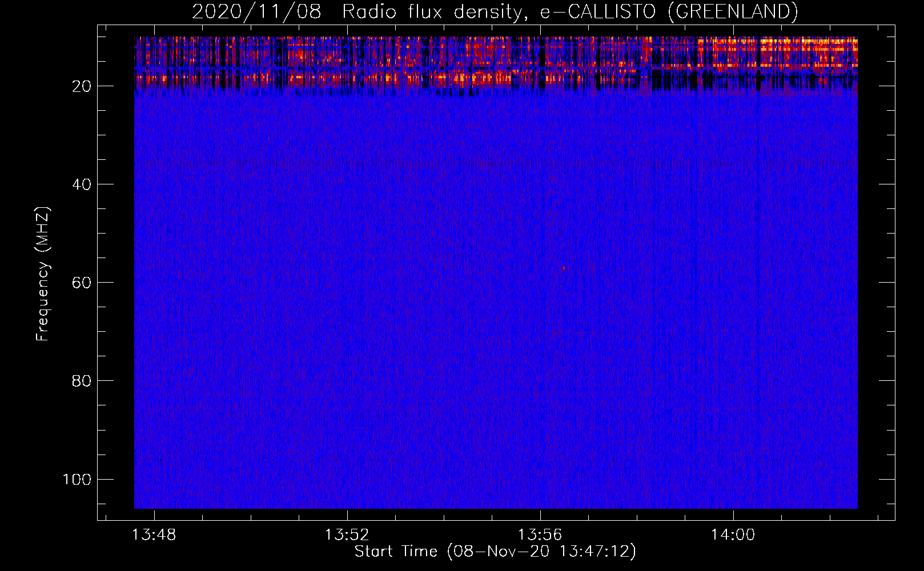
Task: Click the '20' frequency tick label
Action: pos(82,86)
